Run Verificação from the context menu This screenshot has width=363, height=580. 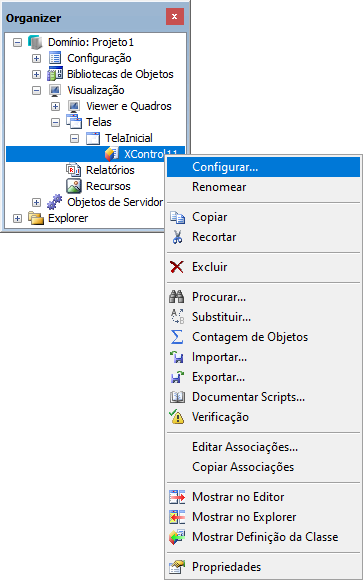(x=263, y=417)
